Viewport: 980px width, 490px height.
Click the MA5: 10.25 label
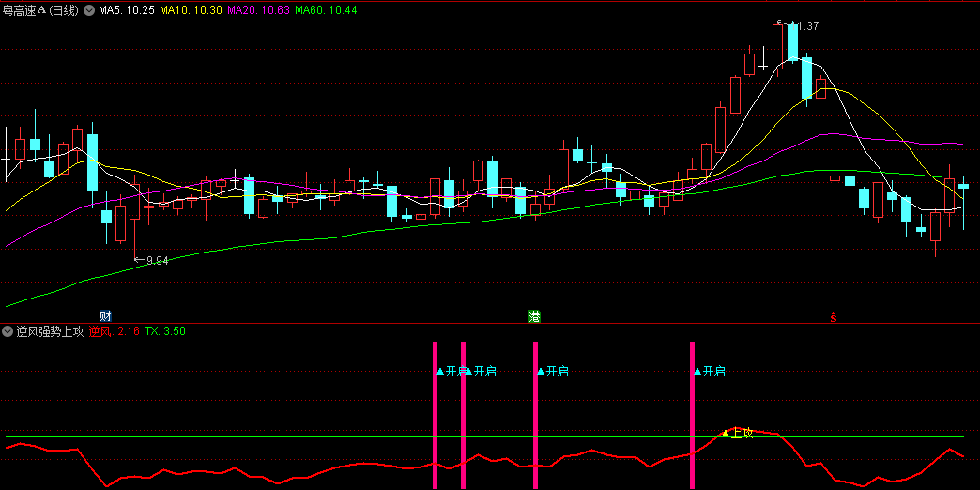(x=126, y=10)
